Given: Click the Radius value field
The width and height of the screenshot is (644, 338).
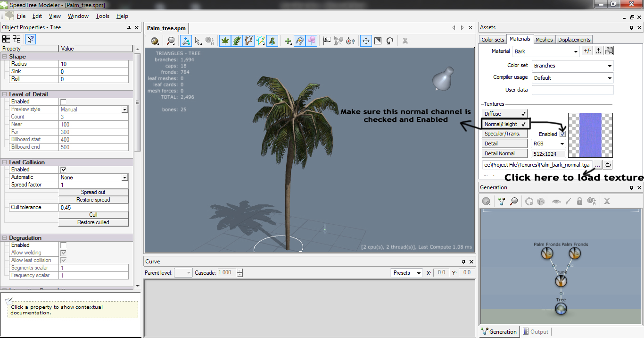Looking at the screenshot, I should point(94,64).
